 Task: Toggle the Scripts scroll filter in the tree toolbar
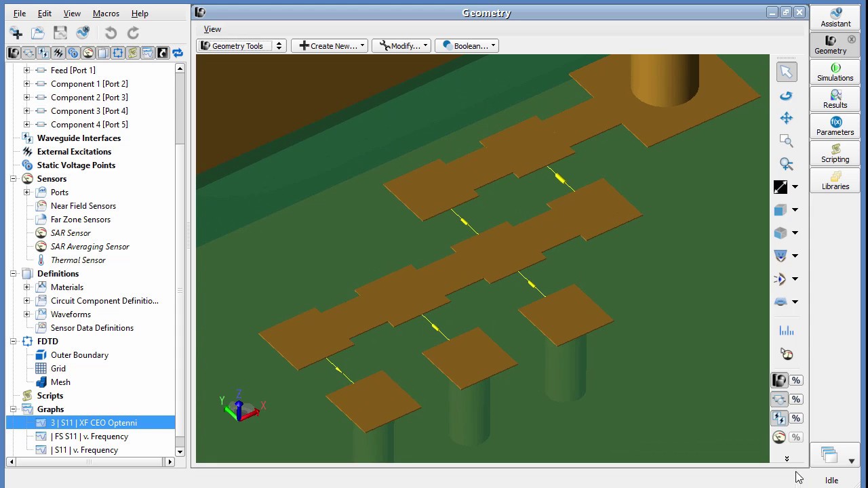tap(133, 53)
